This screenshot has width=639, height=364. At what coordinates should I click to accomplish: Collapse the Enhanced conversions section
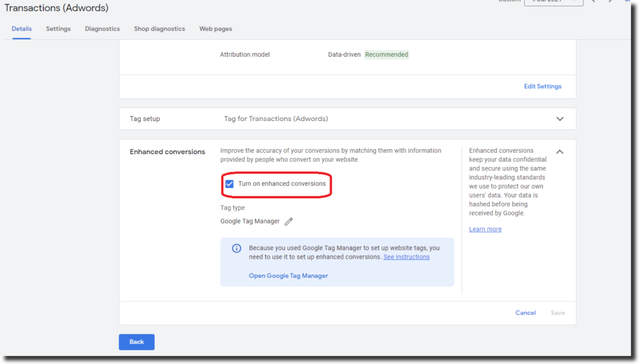(559, 151)
